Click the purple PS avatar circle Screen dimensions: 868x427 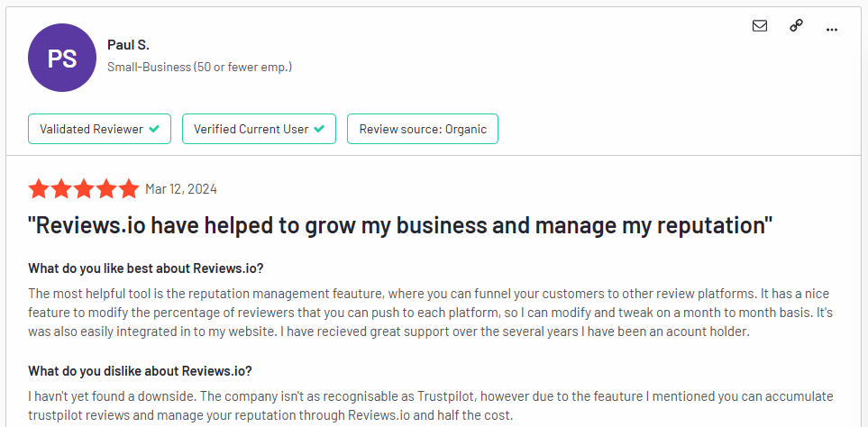click(62, 58)
